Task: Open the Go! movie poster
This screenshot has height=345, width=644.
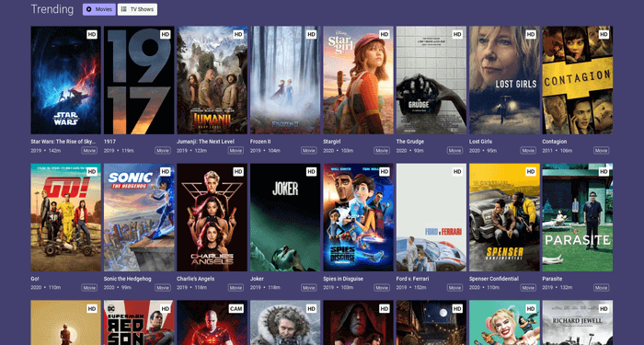Action: click(65, 217)
